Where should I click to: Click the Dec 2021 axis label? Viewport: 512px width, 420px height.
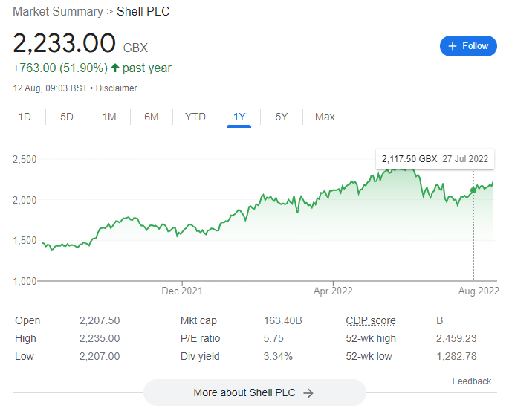coord(182,291)
